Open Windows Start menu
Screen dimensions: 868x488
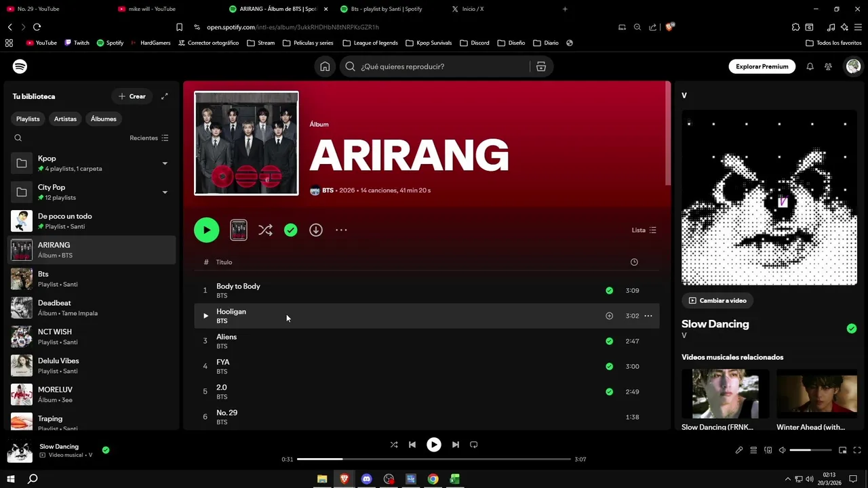click(x=10, y=479)
